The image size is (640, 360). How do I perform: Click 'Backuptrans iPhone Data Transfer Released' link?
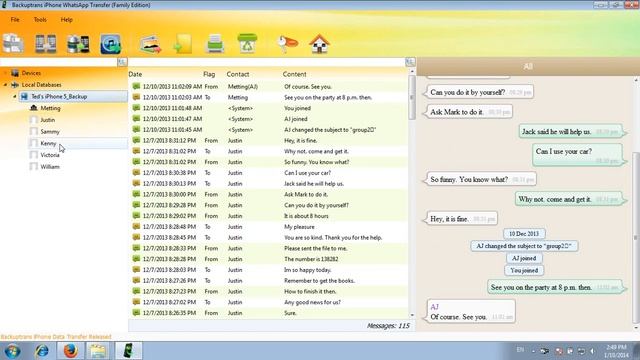point(56,337)
